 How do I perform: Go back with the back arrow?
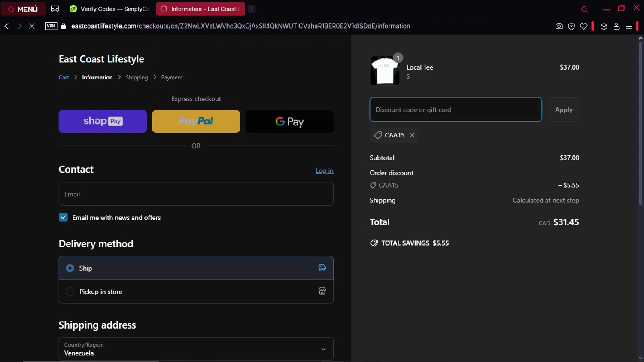6,26
